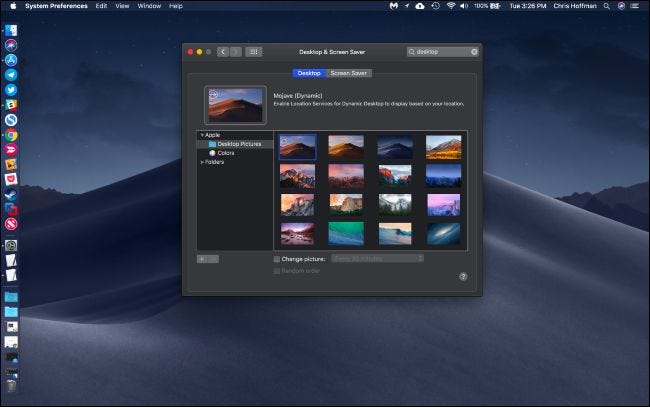
Task: Collapse the Apple section in sidebar
Action: tap(201, 134)
